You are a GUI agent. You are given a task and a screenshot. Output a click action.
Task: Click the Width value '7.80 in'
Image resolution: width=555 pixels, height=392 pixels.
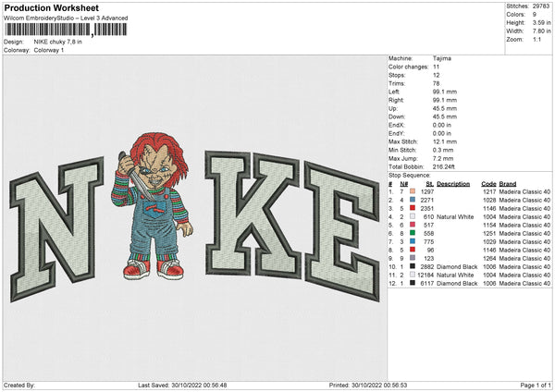[x=541, y=31]
